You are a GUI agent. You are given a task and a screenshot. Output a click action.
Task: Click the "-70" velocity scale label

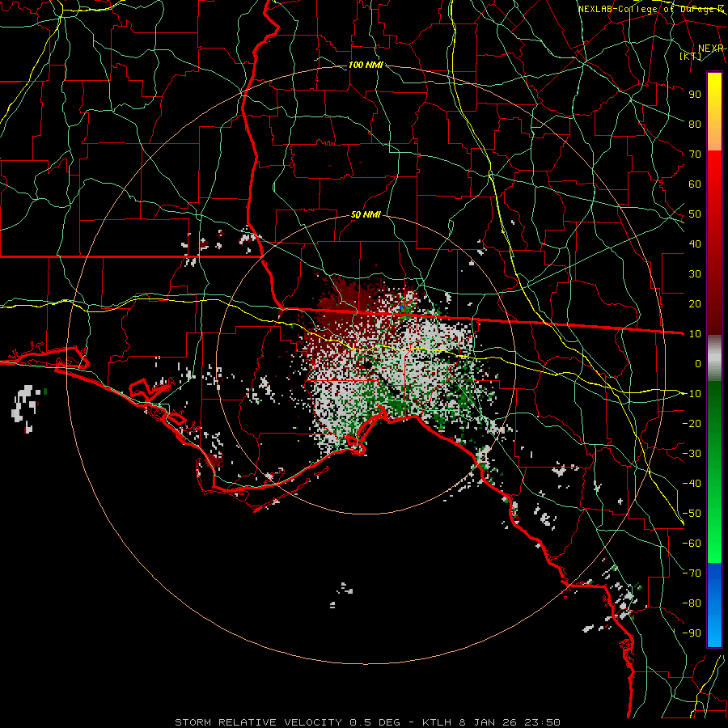tap(692, 574)
